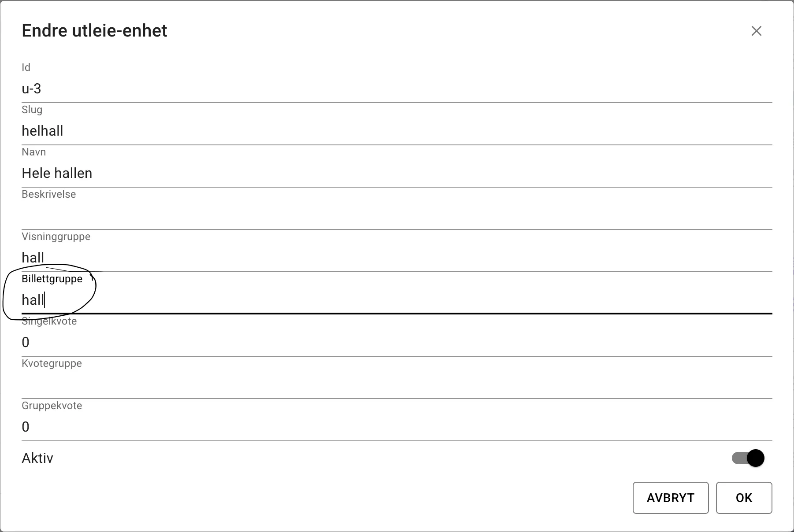Image resolution: width=794 pixels, height=532 pixels.
Task: Click the Navn field showing Hele hallen
Action: click(x=176, y=173)
